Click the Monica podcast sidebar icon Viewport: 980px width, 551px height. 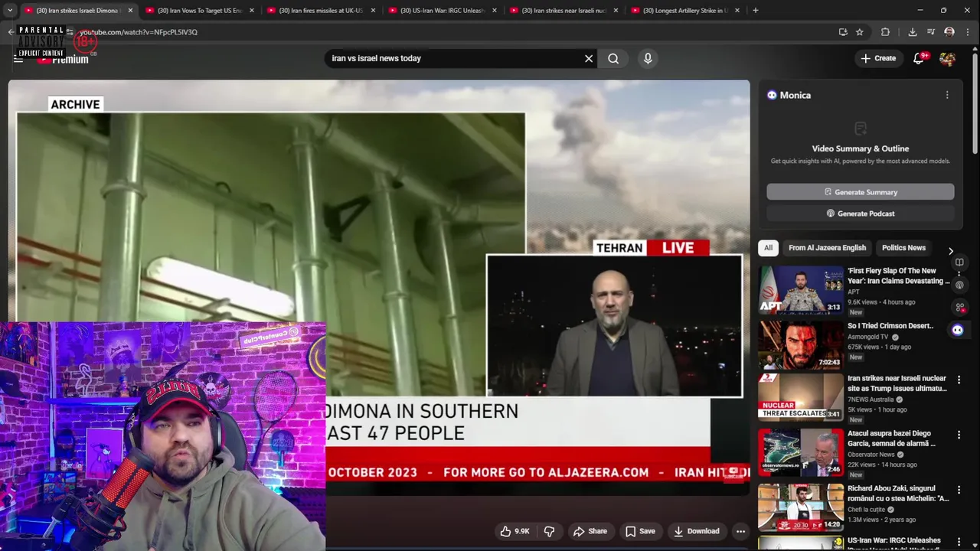tap(959, 285)
